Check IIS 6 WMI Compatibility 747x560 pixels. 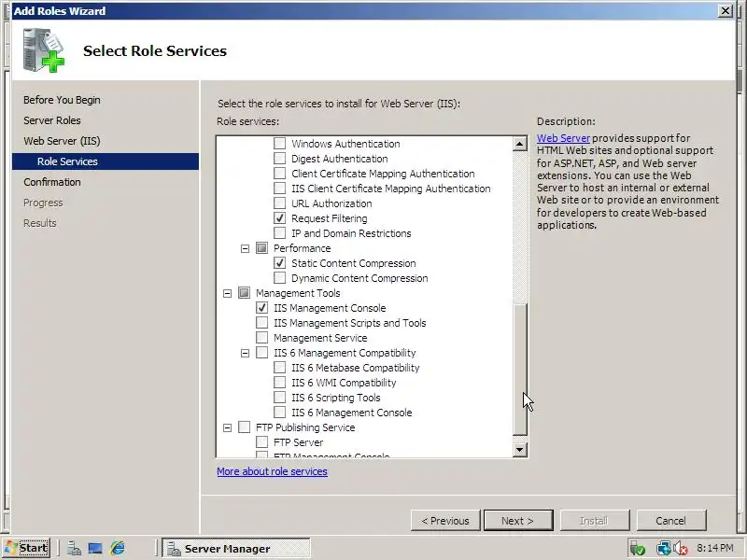[x=279, y=383]
